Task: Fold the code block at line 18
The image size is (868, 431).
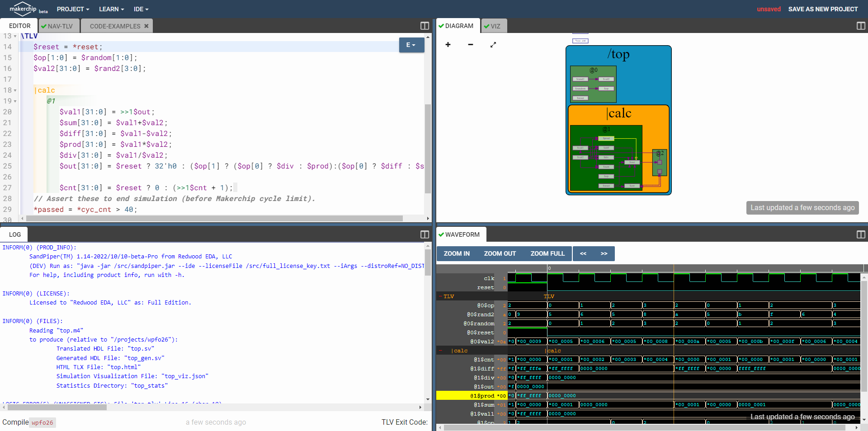Action: 15,90
